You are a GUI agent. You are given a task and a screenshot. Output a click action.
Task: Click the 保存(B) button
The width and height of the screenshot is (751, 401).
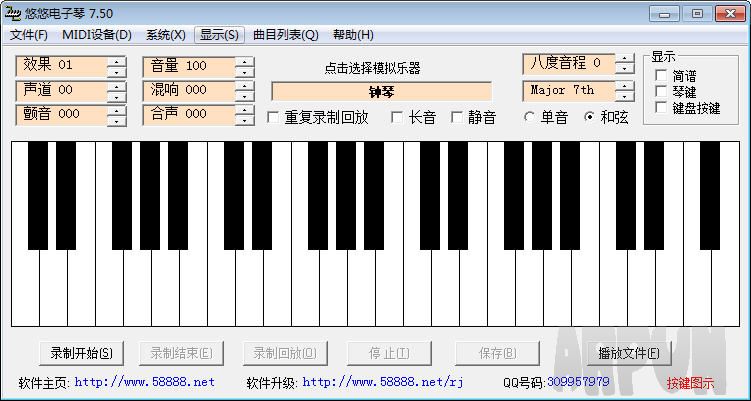[x=497, y=354]
